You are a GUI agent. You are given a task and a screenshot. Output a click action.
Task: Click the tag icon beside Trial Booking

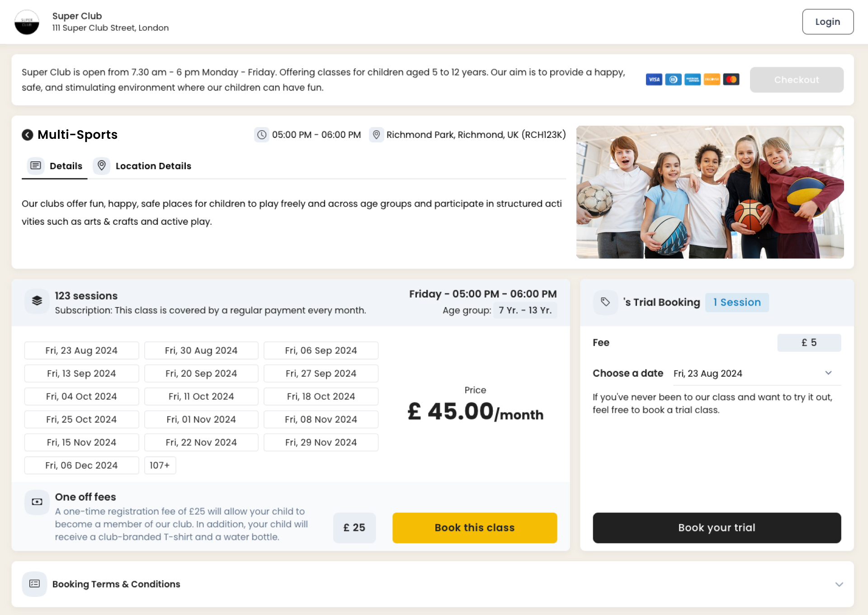pos(605,302)
